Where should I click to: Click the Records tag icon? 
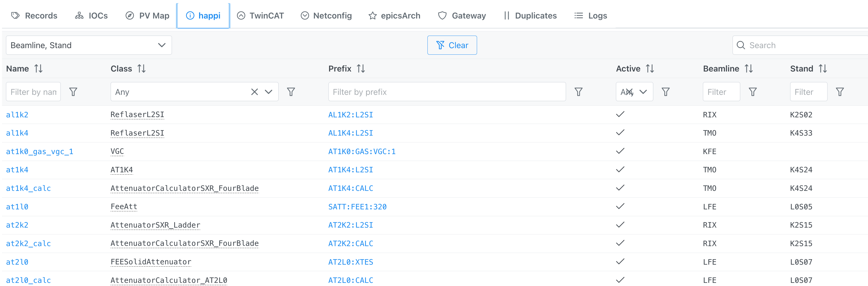[15, 15]
